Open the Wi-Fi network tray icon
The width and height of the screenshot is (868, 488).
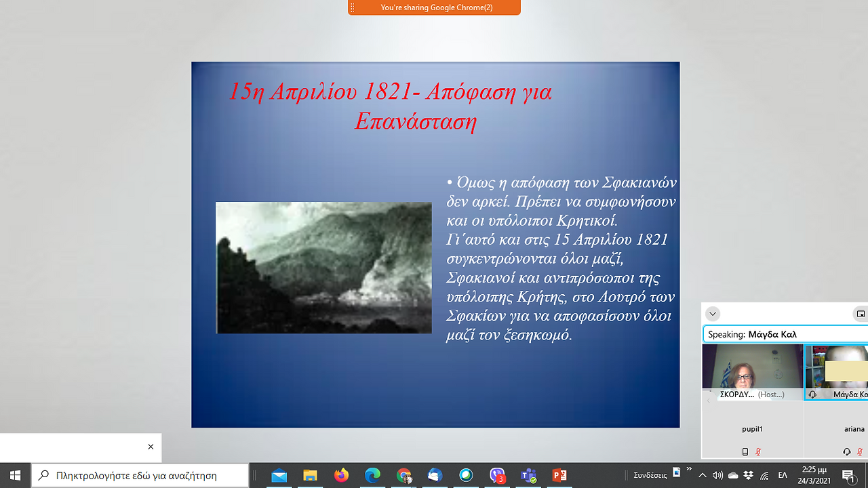coord(764,475)
